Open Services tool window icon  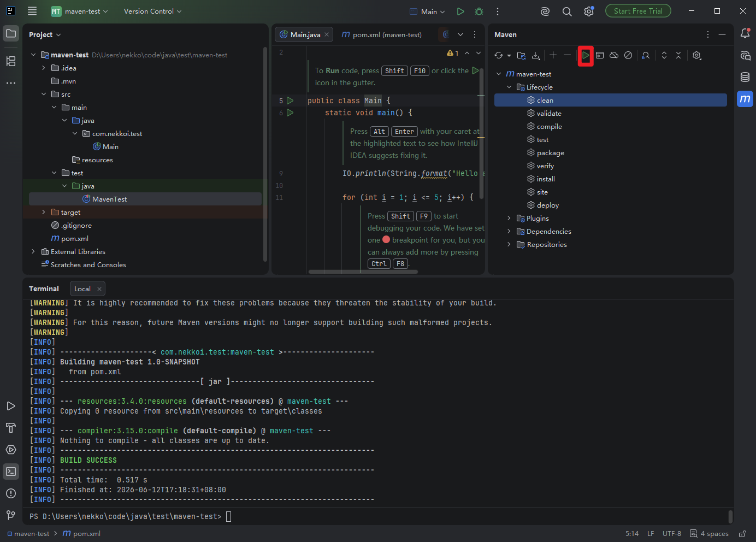(11, 450)
